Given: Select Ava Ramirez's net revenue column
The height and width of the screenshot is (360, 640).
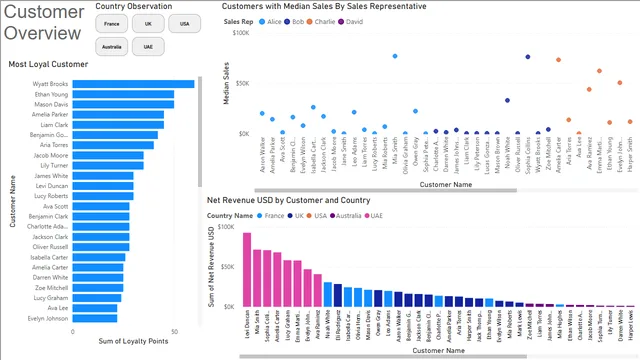Looking at the screenshot, I should (318, 291).
